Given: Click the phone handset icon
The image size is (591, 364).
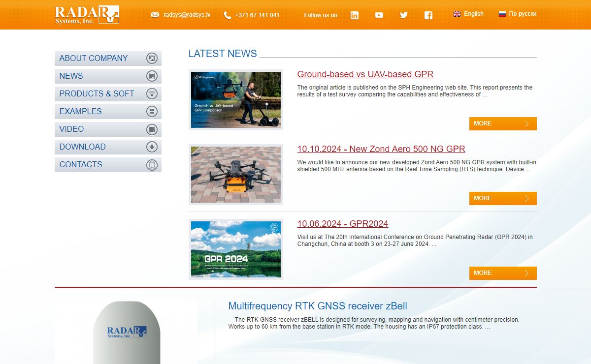Looking at the screenshot, I should click(227, 15).
